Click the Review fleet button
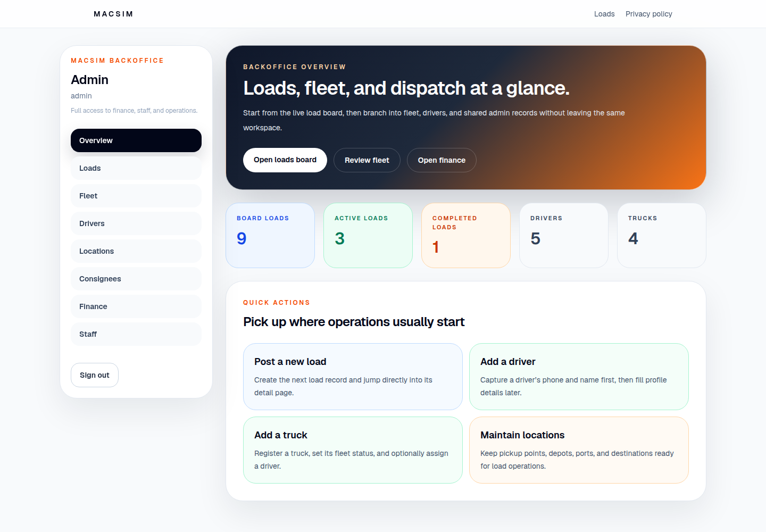Image resolution: width=766 pixels, height=532 pixels. pos(367,160)
